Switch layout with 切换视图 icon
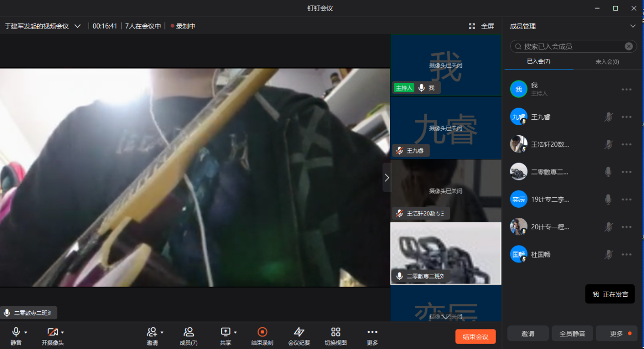 point(336,336)
